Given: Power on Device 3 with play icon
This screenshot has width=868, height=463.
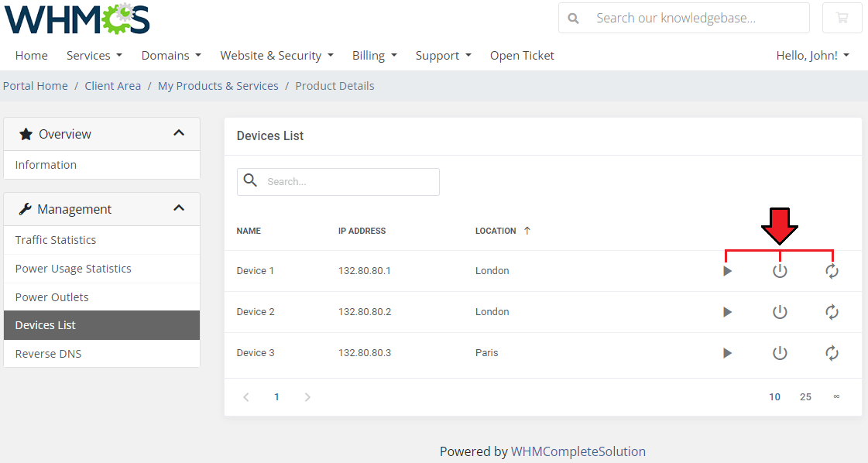Looking at the screenshot, I should pyautogui.click(x=727, y=353).
